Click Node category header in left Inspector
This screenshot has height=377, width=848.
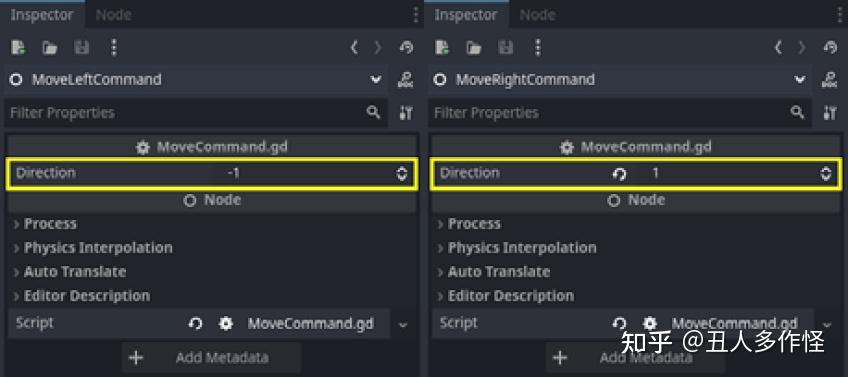coord(211,200)
